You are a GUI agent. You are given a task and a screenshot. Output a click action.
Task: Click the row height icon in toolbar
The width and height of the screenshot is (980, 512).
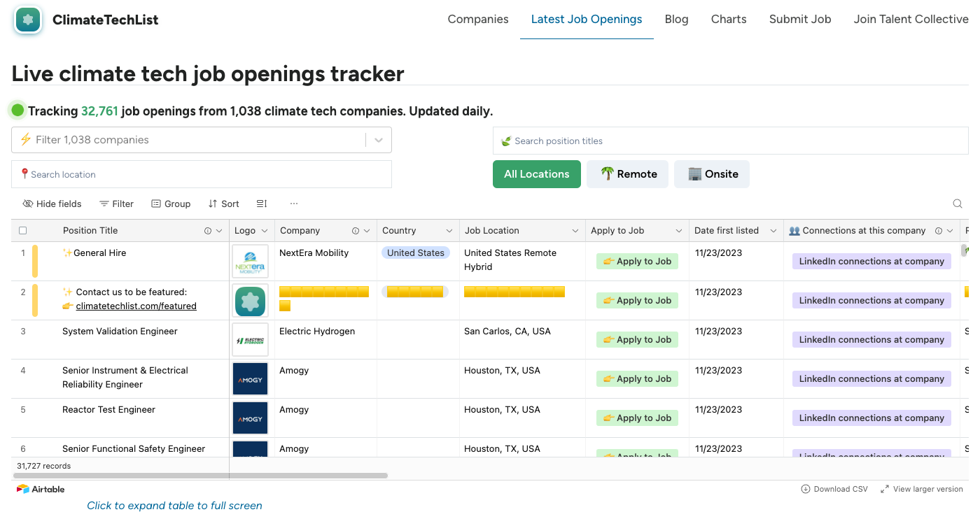coord(262,204)
